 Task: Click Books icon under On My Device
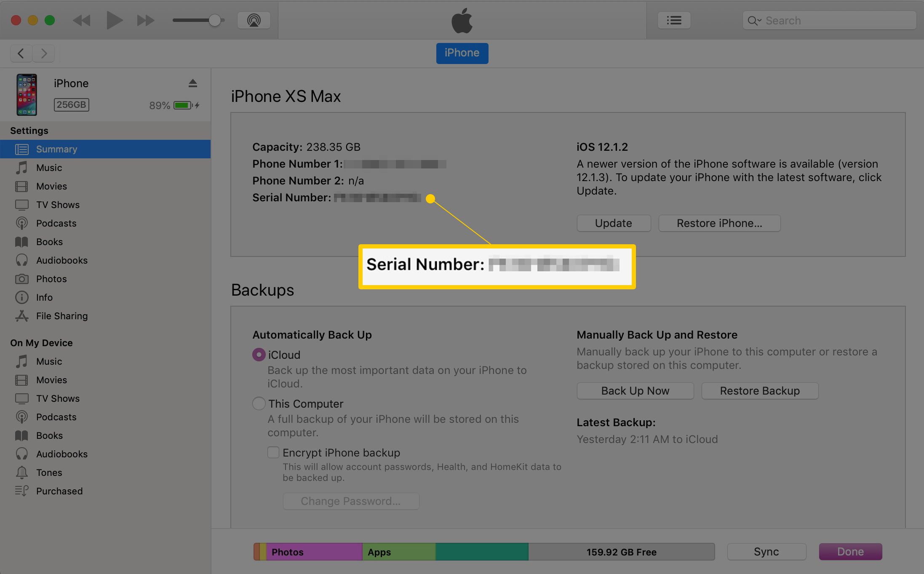(x=21, y=435)
